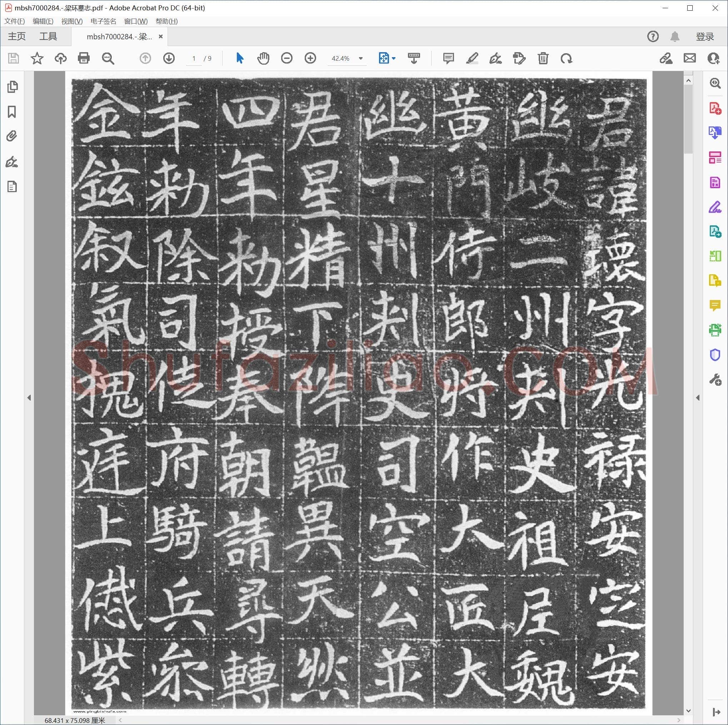Activate the hand pan tool

tap(263, 59)
